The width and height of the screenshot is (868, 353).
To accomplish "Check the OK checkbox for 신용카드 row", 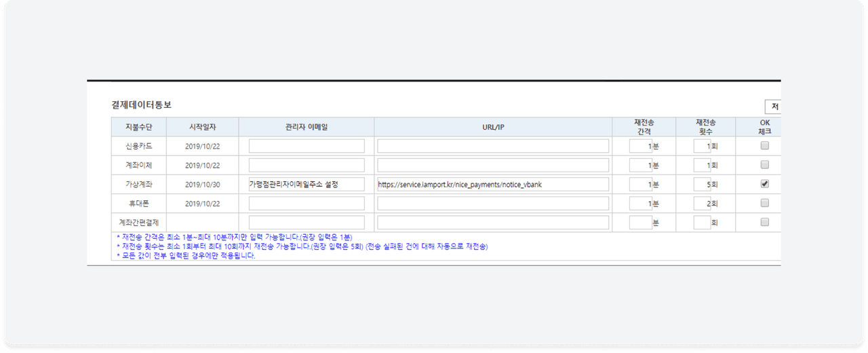I will 764,146.
